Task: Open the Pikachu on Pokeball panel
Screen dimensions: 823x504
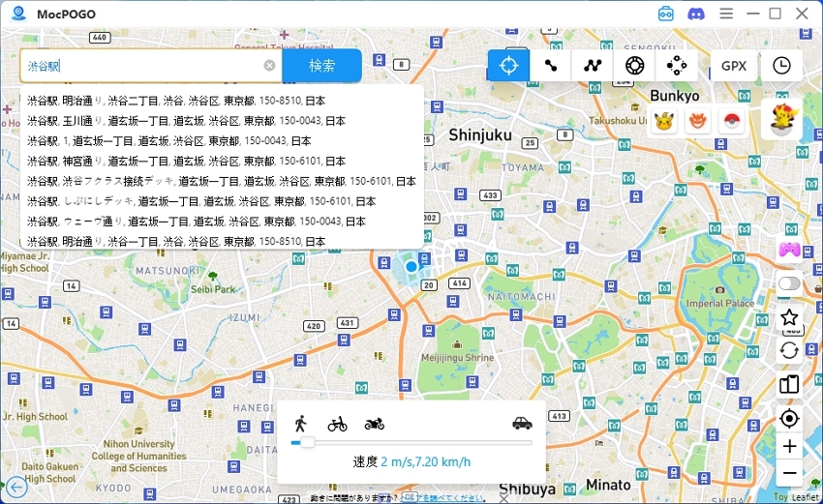Action: (x=782, y=120)
